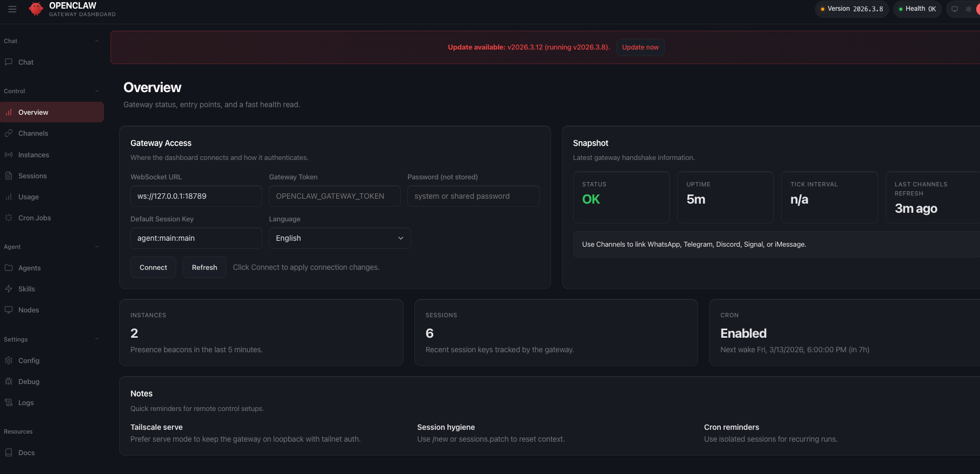
Task: Open Nodes in the sidebar
Action: [52, 310]
